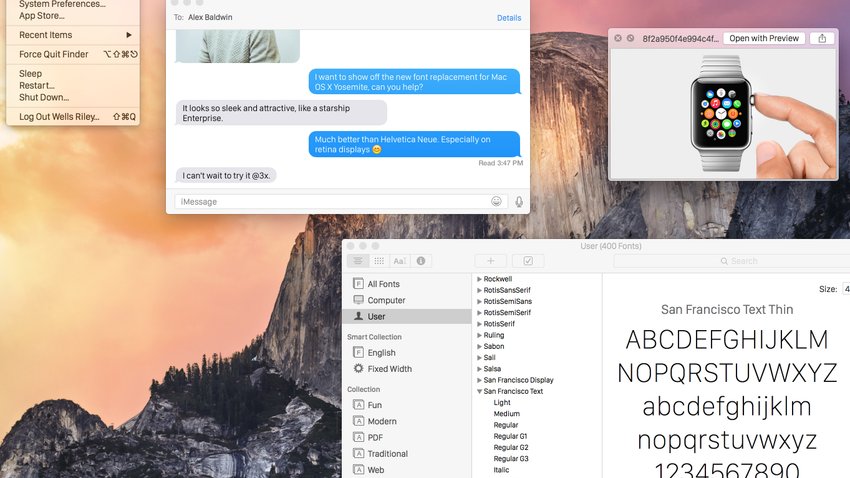The image size is (850, 478).
Task: Select the Regular G1 font style
Action: point(510,436)
